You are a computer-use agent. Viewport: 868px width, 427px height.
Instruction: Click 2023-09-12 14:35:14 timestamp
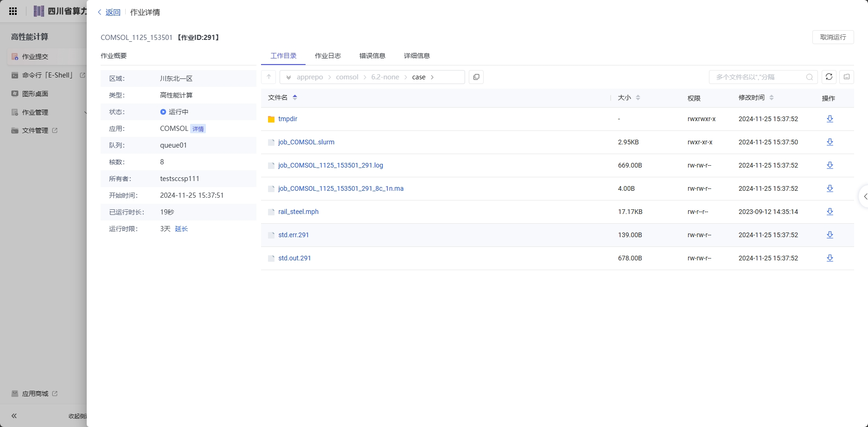tap(768, 212)
